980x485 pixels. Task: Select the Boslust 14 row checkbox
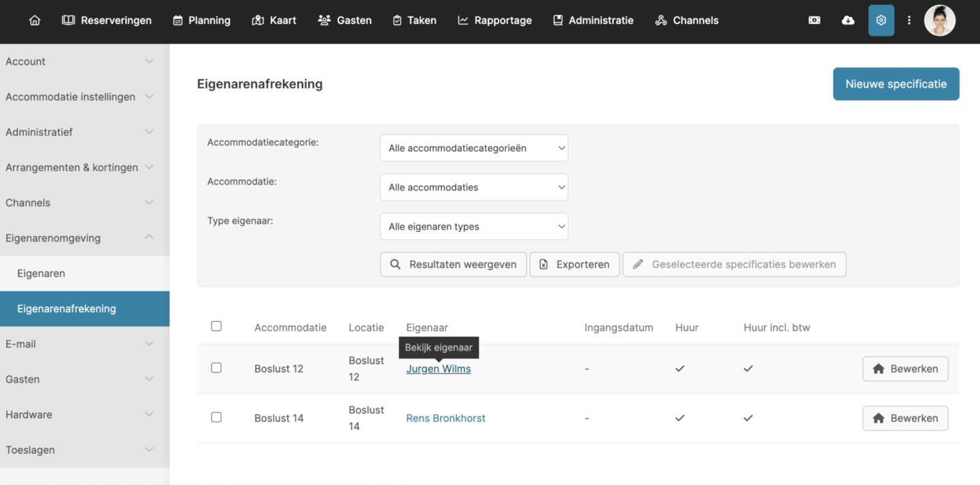click(216, 418)
